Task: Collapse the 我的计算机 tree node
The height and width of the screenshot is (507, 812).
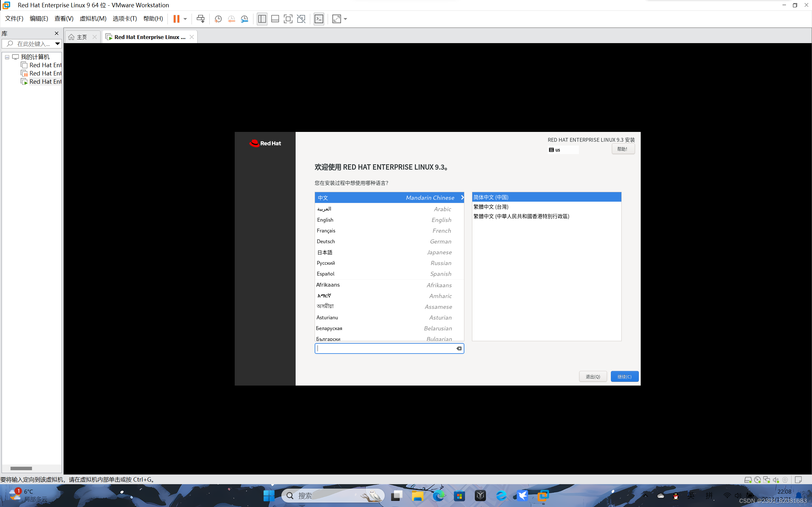Action: [x=7, y=57]
